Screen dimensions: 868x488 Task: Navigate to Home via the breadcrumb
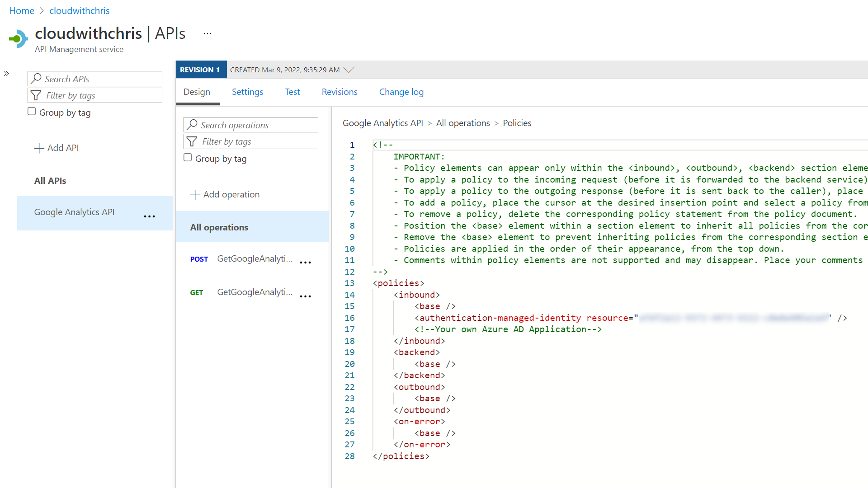(x=21, y=10)
